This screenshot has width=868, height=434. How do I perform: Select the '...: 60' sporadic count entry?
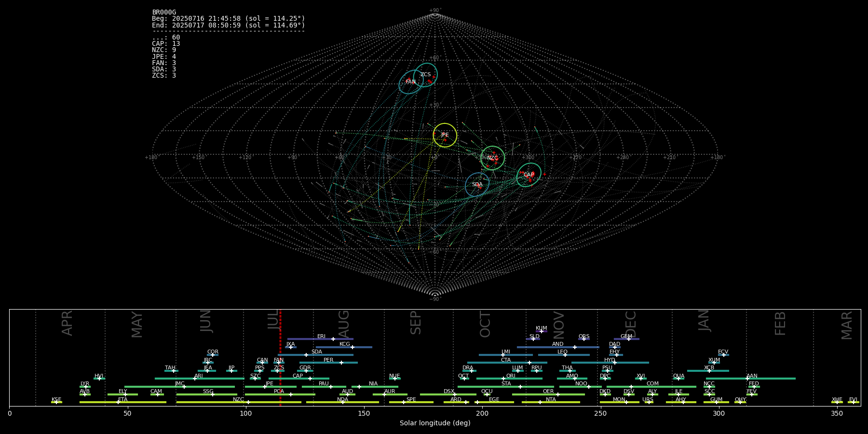click(166, 38)
